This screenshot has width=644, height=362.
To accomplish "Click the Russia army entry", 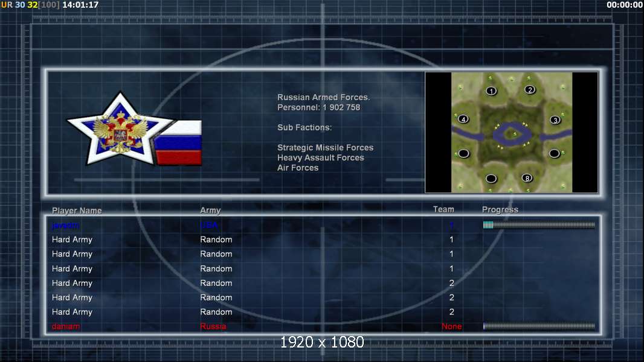I will (213, 326).
